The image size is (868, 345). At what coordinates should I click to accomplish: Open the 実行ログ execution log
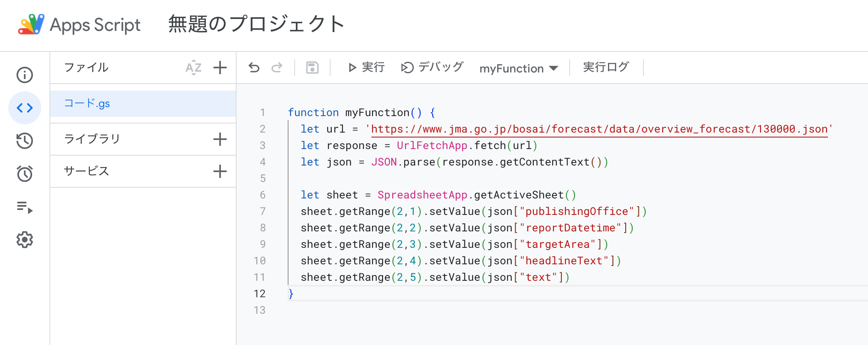point(606,68)
